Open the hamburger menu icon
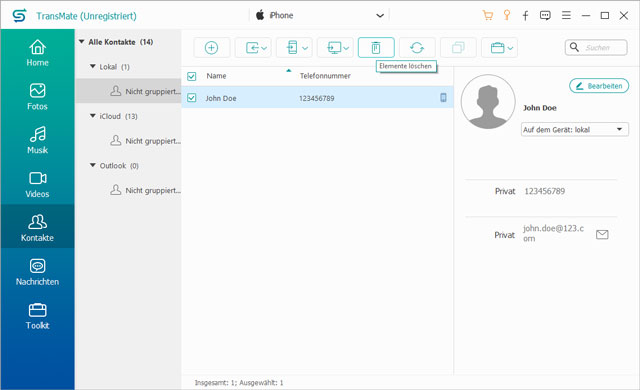The image size is (640, 390). point(566,16)
